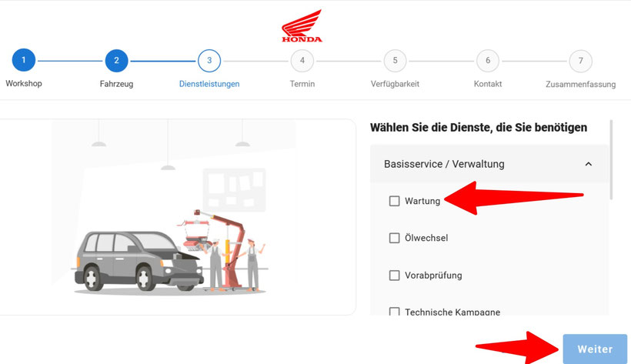
Task: Click the Termin step label
Action: 302,84
